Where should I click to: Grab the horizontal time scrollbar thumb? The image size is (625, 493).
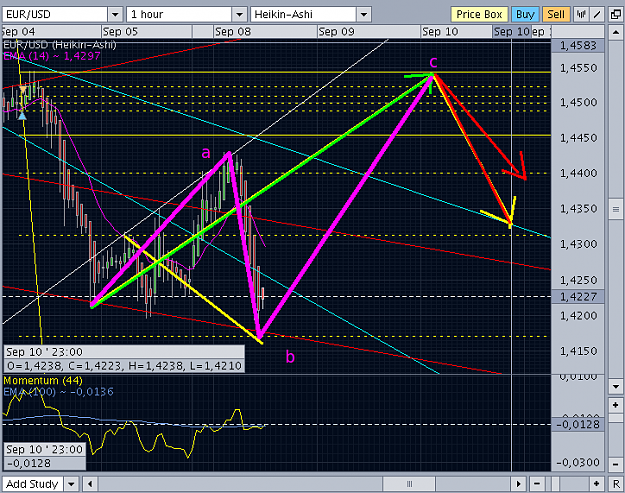(x=409, y=484)
